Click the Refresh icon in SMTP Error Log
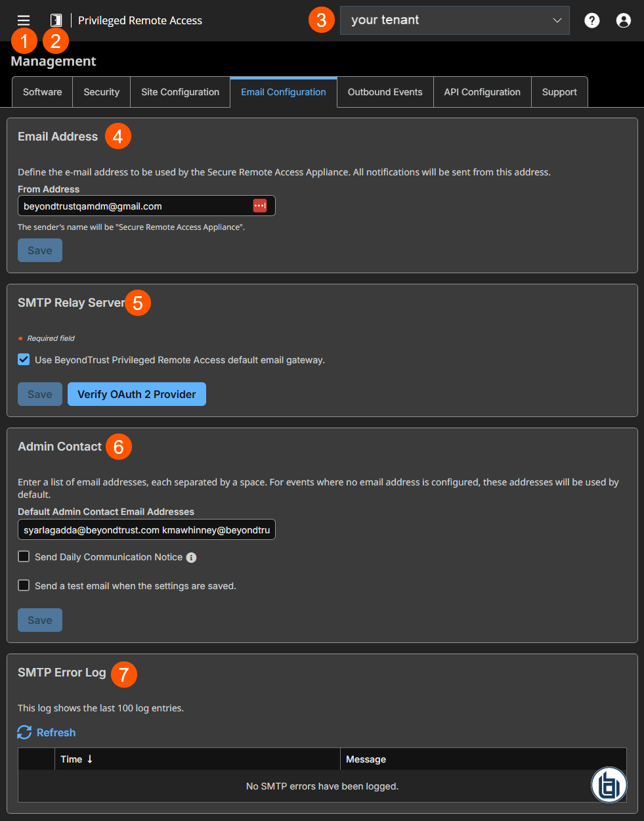644x821 pixels. tap(25, 732)
